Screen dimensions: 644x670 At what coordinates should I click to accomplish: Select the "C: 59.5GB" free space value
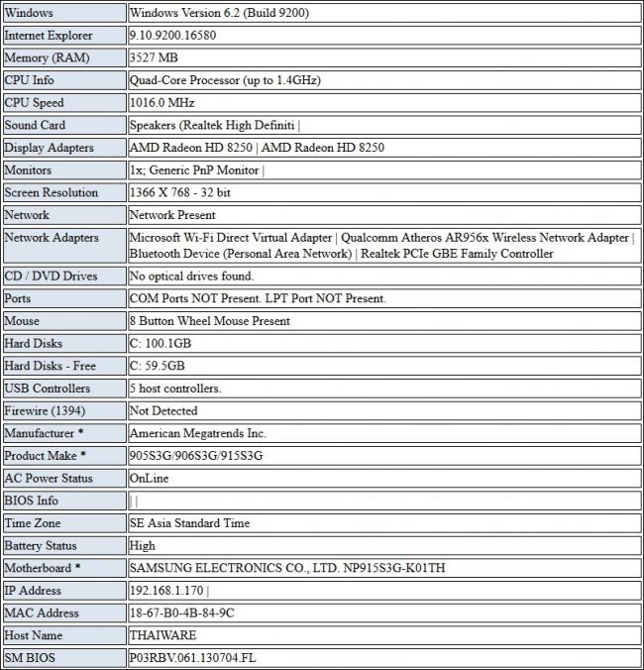(x=158, y=366)
